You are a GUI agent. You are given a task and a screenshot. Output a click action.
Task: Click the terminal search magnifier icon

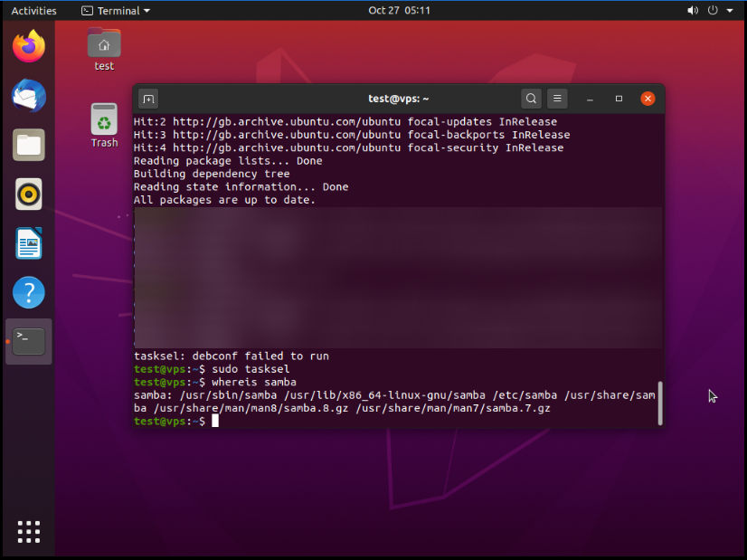pyautogui.click(x=531, y=99)
